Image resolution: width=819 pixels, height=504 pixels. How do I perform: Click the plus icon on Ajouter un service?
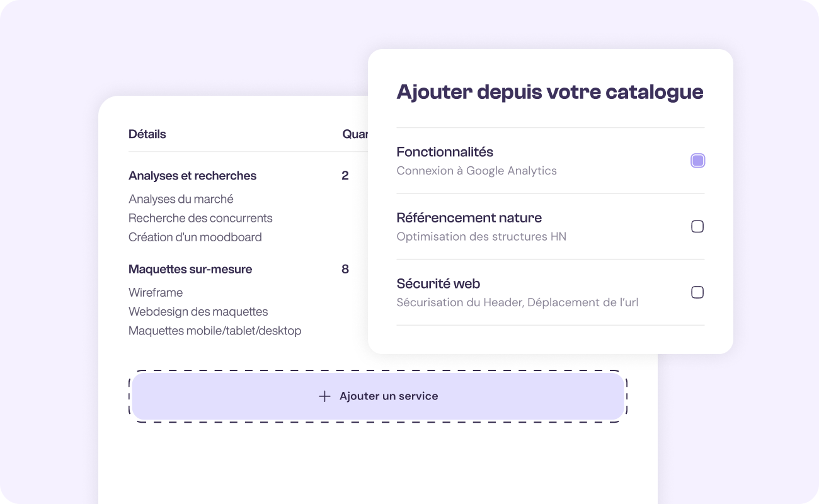click(x=324, y=396)
